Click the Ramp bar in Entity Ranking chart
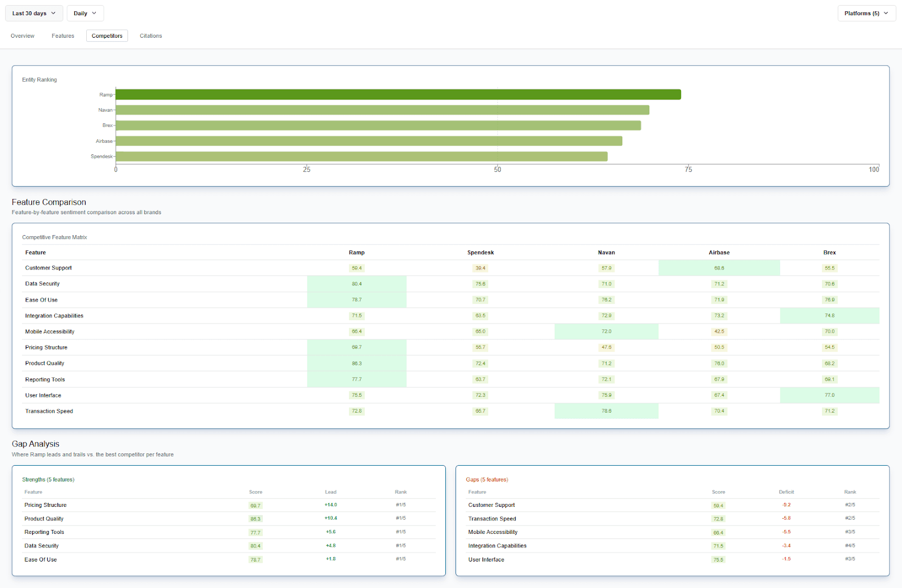 click(x=395, y=94)
